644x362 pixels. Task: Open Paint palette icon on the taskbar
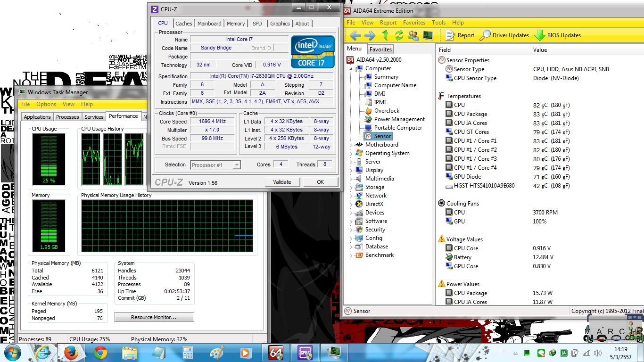[x=216, y=353]
